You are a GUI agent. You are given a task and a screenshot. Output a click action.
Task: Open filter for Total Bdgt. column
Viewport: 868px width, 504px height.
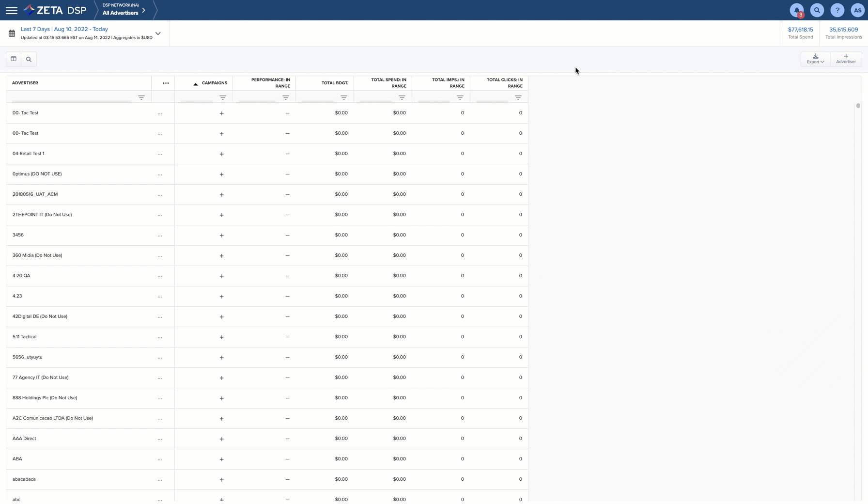[344, 97]
